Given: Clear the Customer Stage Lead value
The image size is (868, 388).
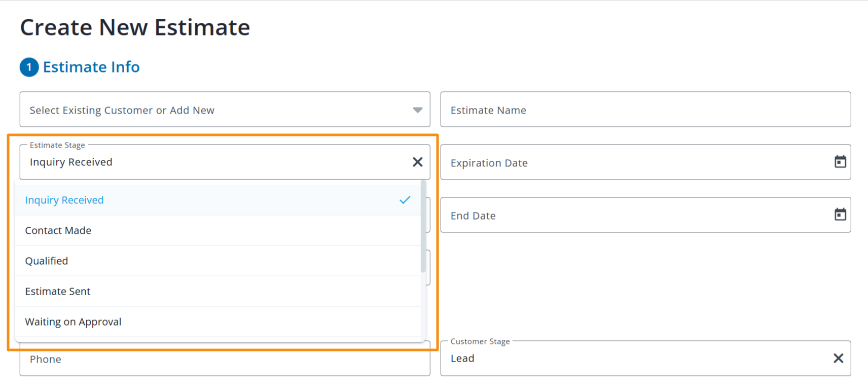Looking at the screenshot, I should (x=838, y=358).
